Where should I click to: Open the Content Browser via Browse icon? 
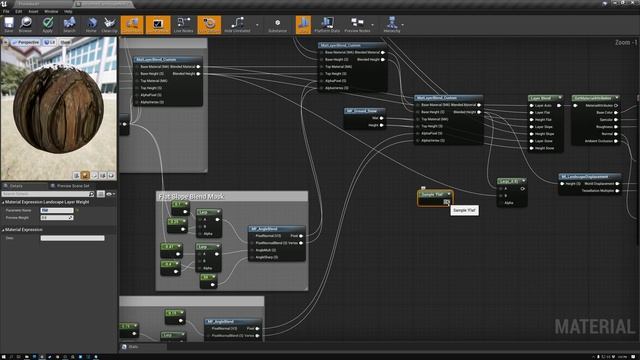pos(25,24)
